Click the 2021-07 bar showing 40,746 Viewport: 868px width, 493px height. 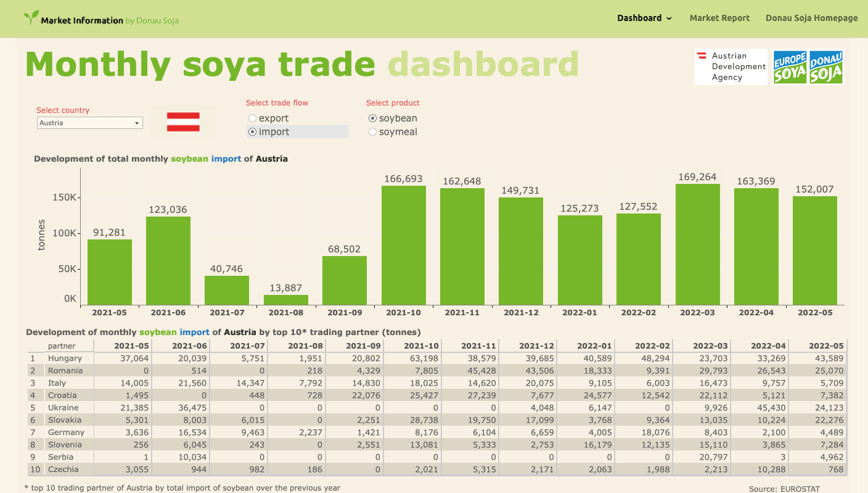(x=227, y=290)
